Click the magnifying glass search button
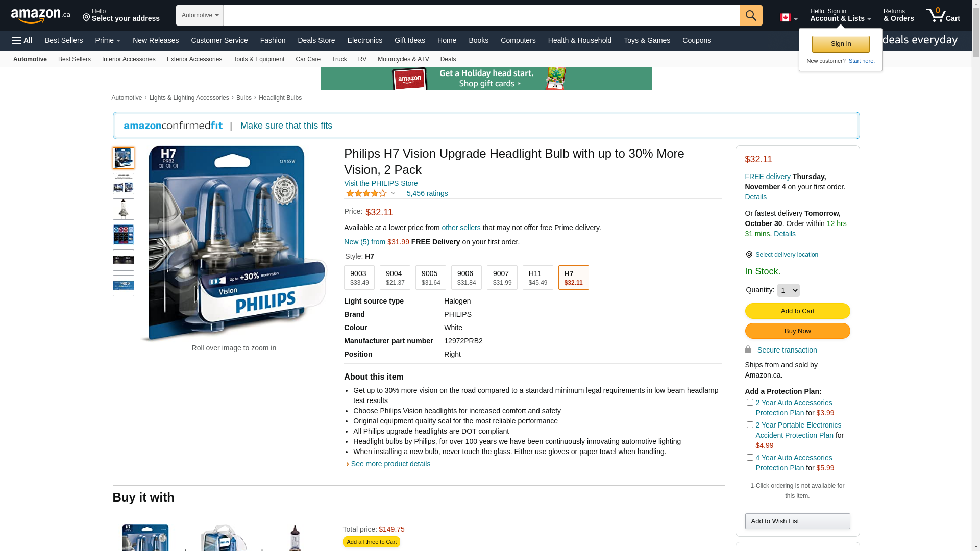The height and width of the screenshot is (551, 980). [751, 15]
